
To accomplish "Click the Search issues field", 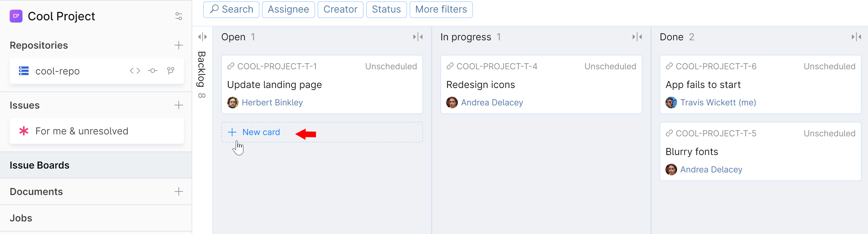I will [231, 9].
